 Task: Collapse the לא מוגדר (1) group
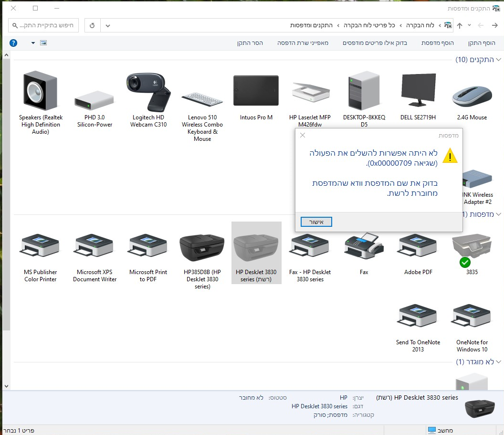click(x=499, y=361)
